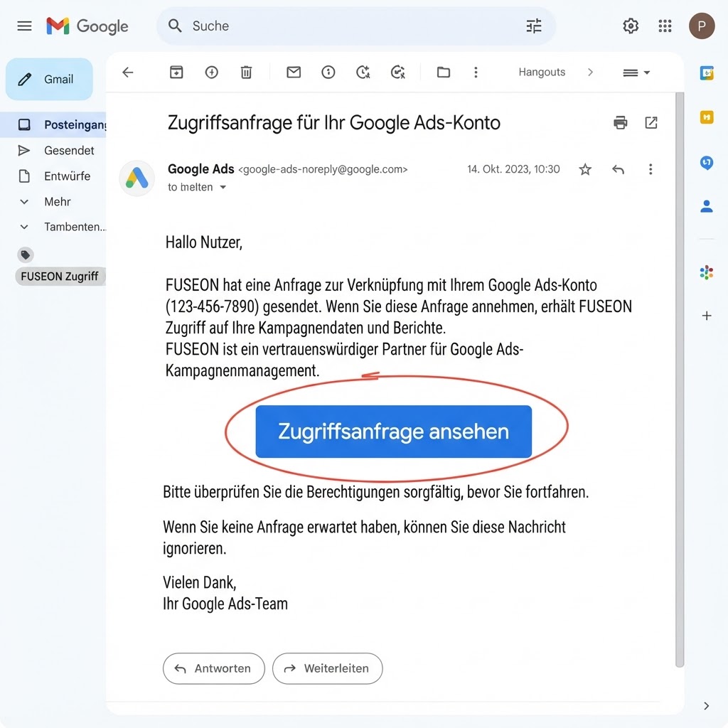Viewport: 728px width, 728px height.
Task: Open Keep side panel icon
Action: (707, 117)
